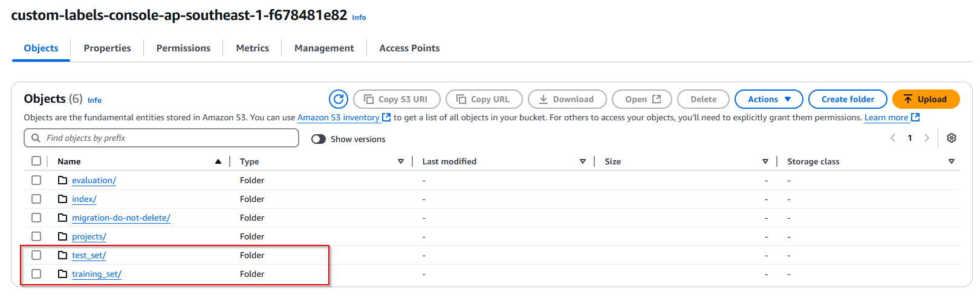Viewport: 980px width, 298px height.
Task: Sort by Storage class column arrow
Action: click(952, 161)
